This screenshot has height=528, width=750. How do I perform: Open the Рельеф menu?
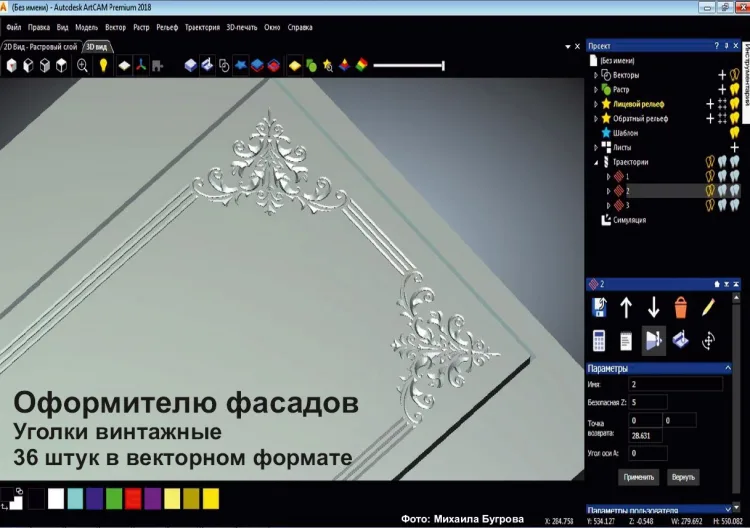click(167, 27)
